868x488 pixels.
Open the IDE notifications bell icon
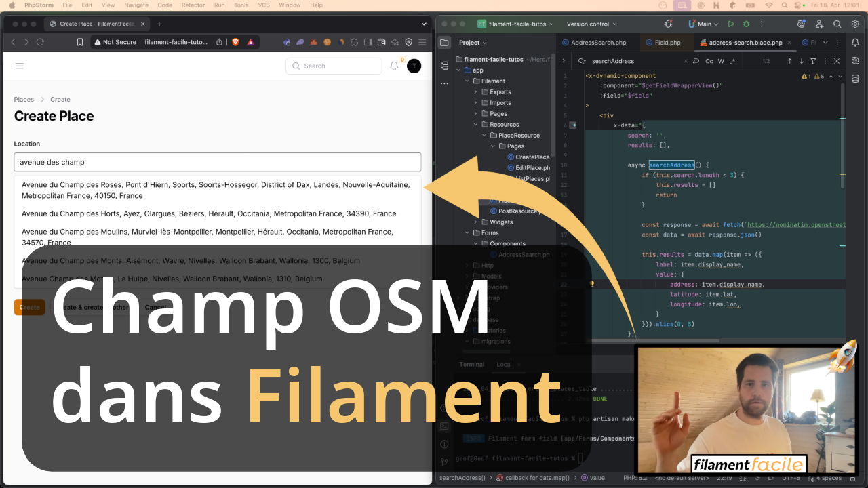[854, 42]
